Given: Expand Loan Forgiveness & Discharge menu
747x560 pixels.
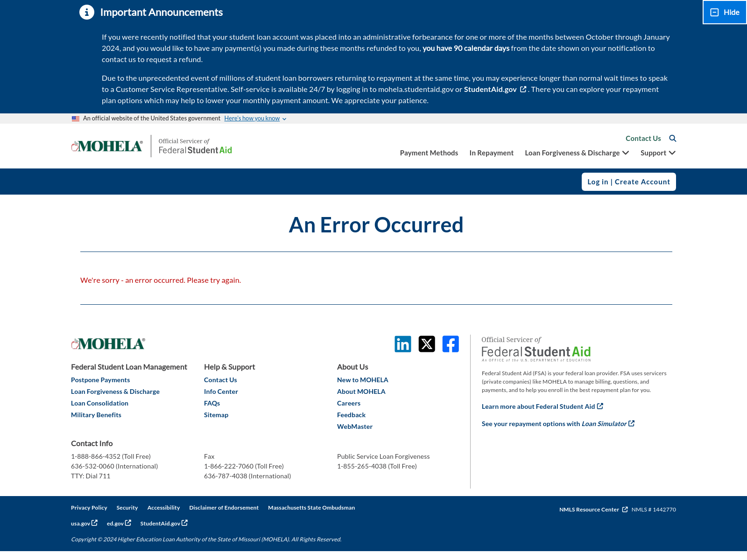Looking at the screenshot, I should click(x=577, y=153).
